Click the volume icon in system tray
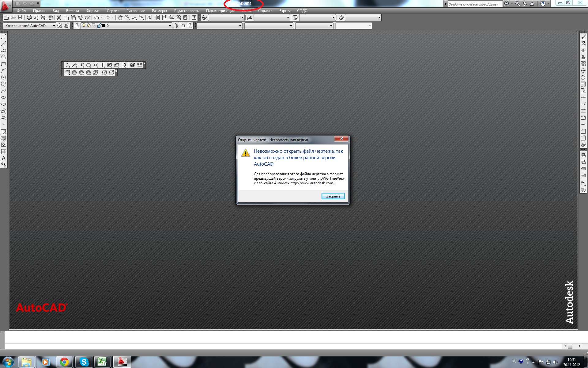588x368 pixels. click(x=555, y=362)
